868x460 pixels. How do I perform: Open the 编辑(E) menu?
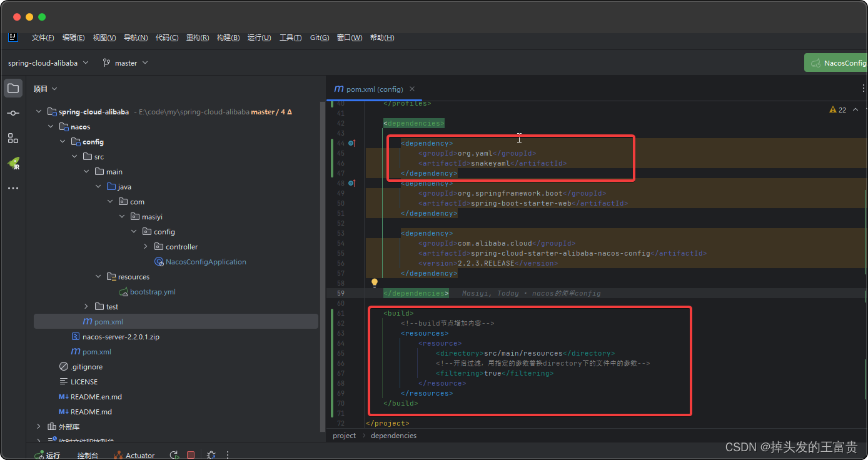[73, 37]
